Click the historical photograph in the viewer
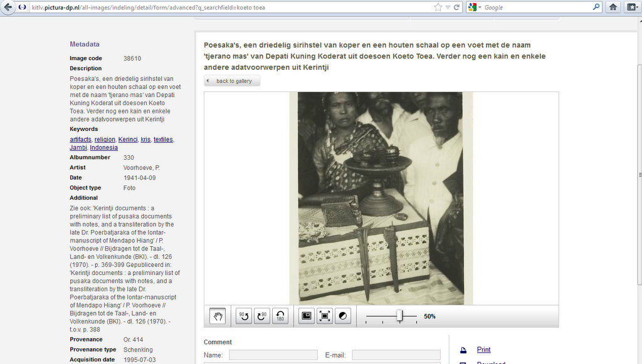Screen dimensions: 642x364 [x=381, y=199]
